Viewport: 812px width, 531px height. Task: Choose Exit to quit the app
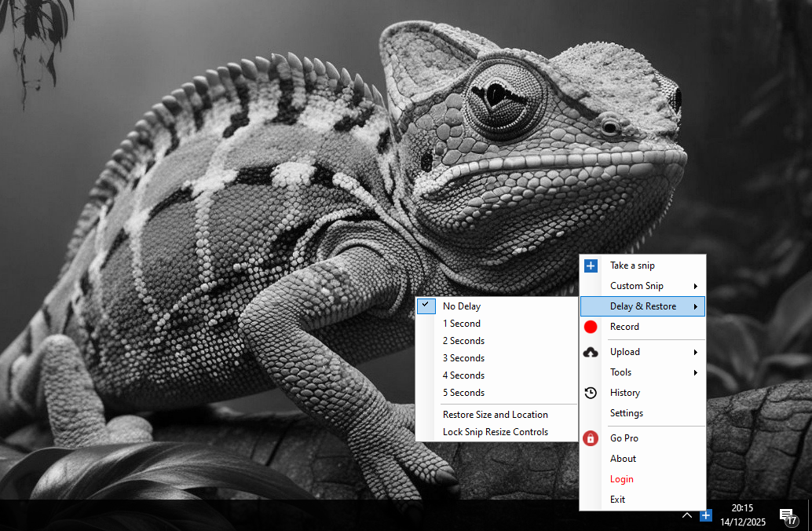(x=618, y=500)
